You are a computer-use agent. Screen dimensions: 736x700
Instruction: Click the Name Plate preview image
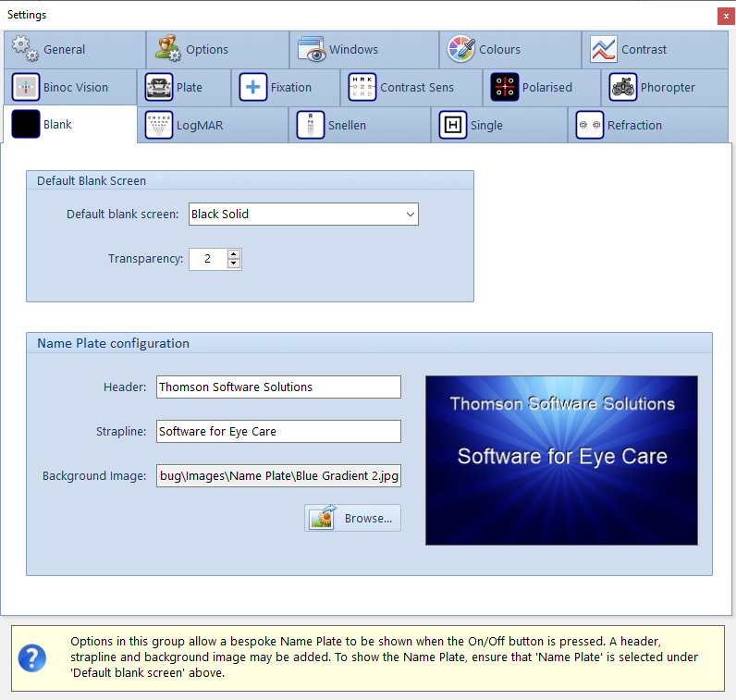(x=561, y=460)
